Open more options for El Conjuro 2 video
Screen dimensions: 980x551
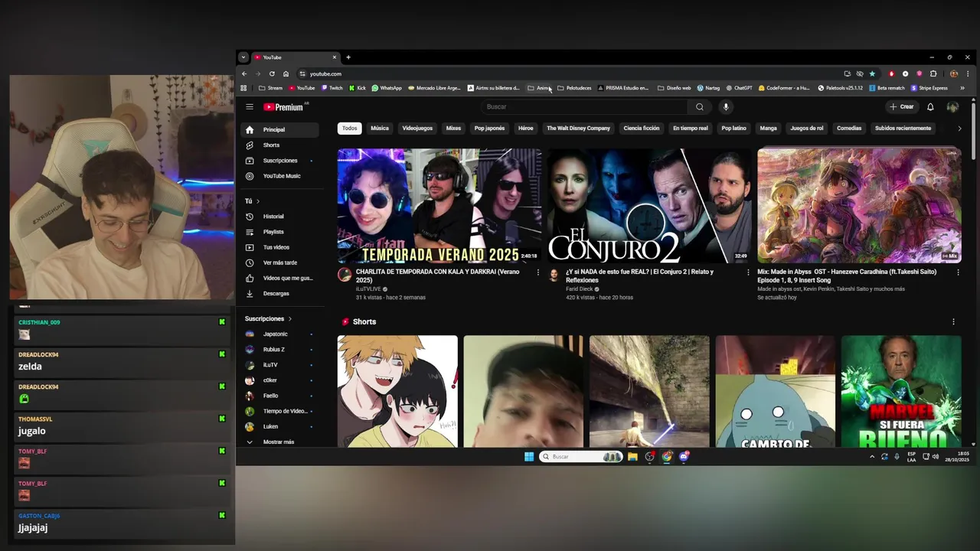click(x=748, y=272)
